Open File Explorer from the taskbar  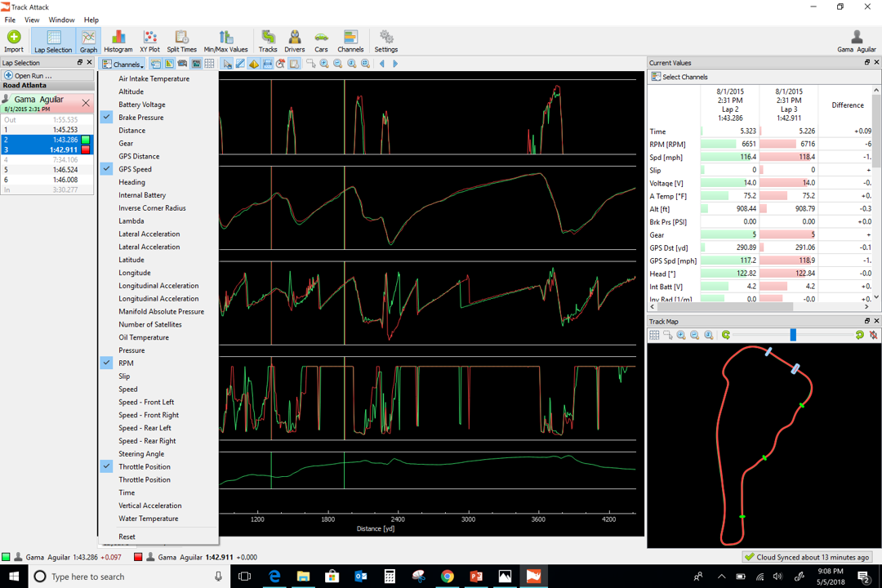point(303,577)
